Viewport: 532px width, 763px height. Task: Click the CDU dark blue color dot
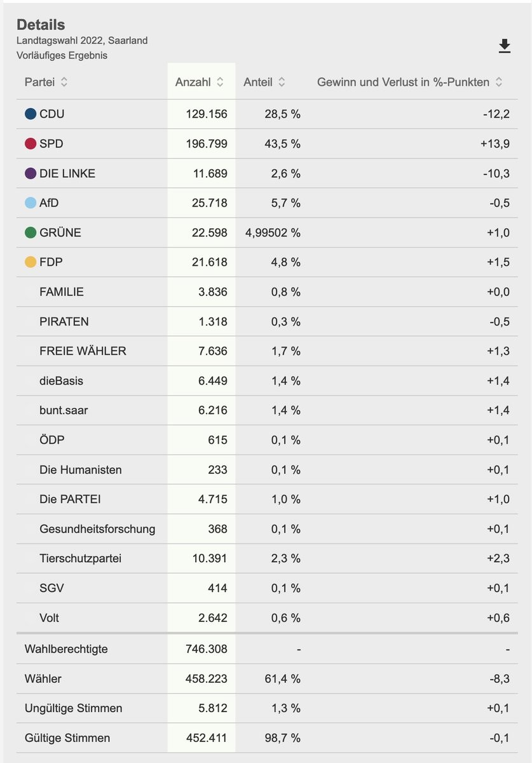tap(31, 114)
